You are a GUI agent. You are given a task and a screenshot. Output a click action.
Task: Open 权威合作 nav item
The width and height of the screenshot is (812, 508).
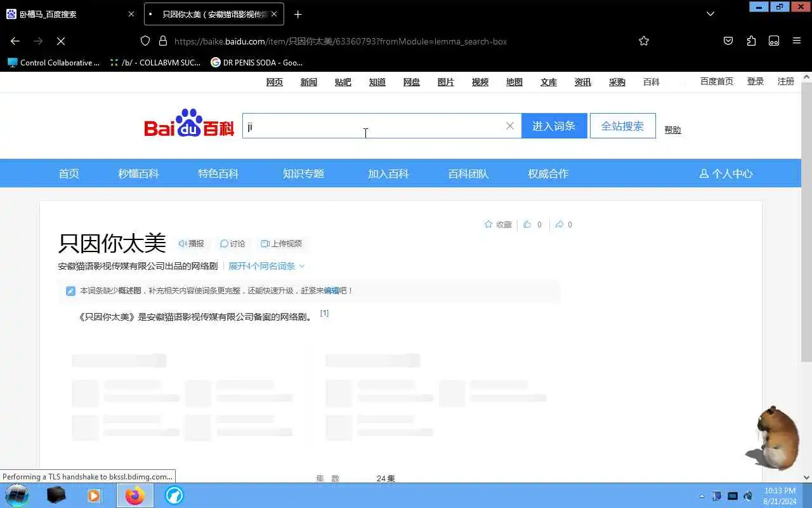[x=548, y=173]
